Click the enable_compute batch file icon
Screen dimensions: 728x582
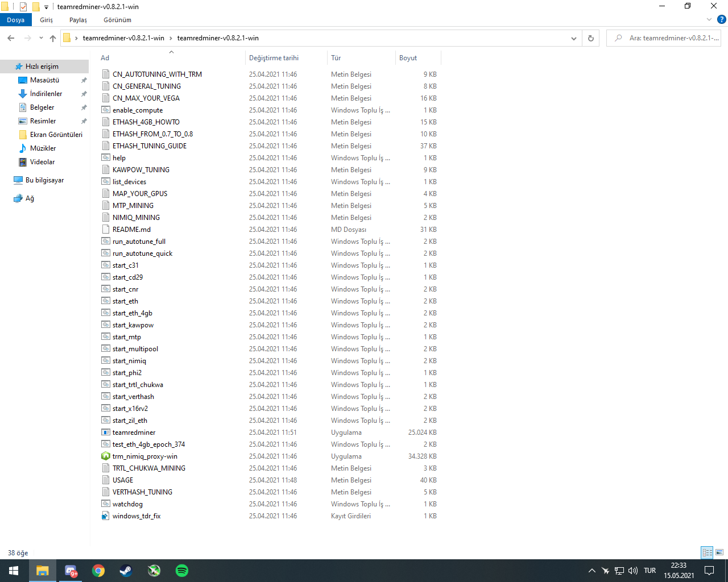pyautogui.click(x=105, y=110)
